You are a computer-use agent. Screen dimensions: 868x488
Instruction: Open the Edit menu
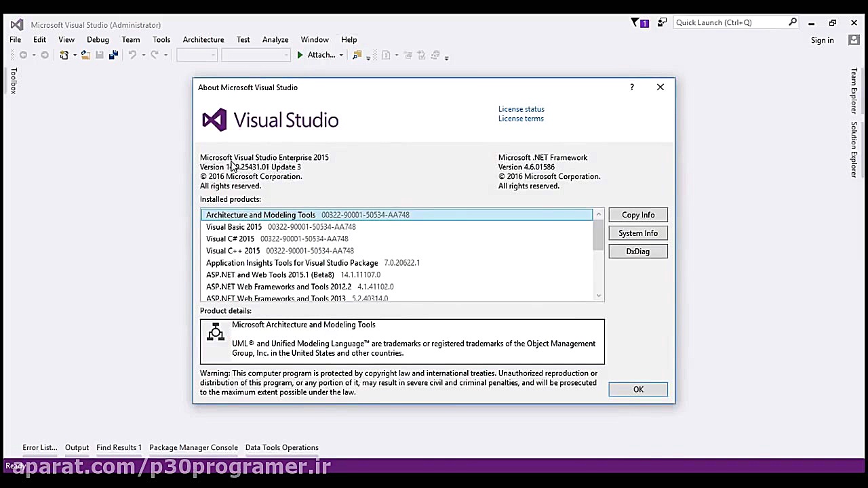(39, 39)
